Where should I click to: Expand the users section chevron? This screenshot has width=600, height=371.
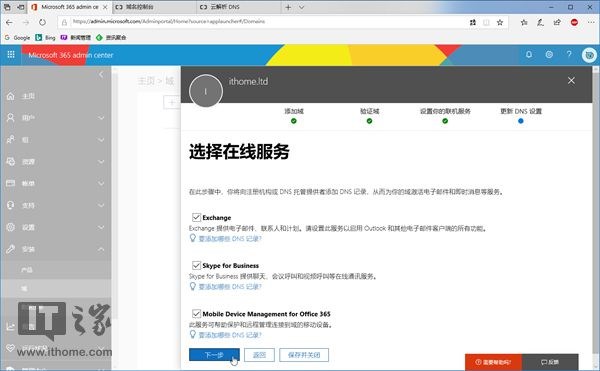(x=101, y=118)
